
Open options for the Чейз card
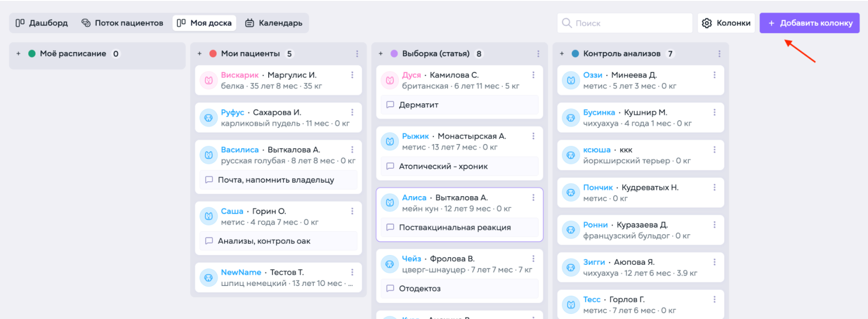[534, 259]
